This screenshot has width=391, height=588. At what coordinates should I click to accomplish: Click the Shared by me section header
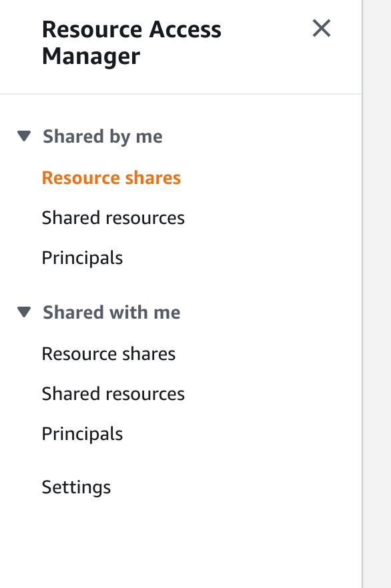pyautogui.click(x=103, y=136)
